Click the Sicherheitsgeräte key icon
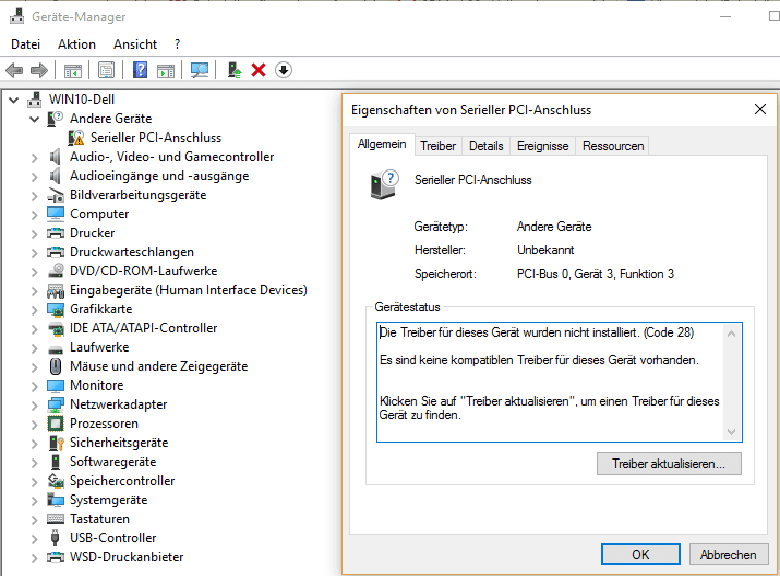 56,443
